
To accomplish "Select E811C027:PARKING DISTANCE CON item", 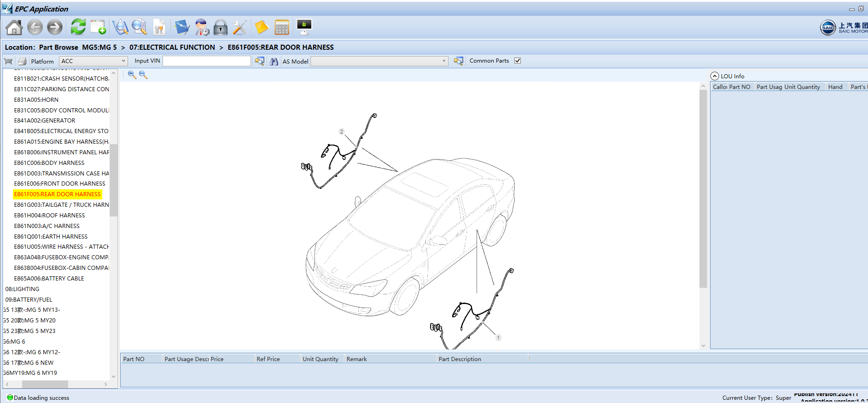I will pos(62,89).
